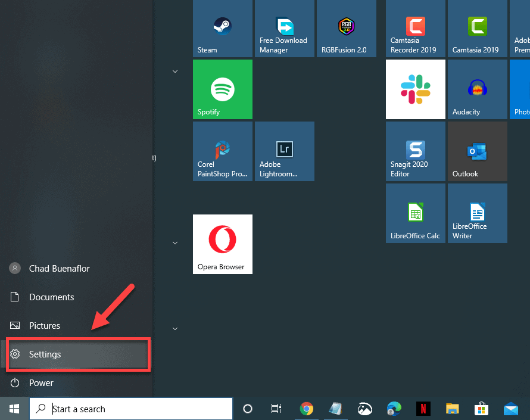This screenshot has height=420, width=530.
Task: Open the RGBFusion 2.0 tile
Action: coord(347,29)
